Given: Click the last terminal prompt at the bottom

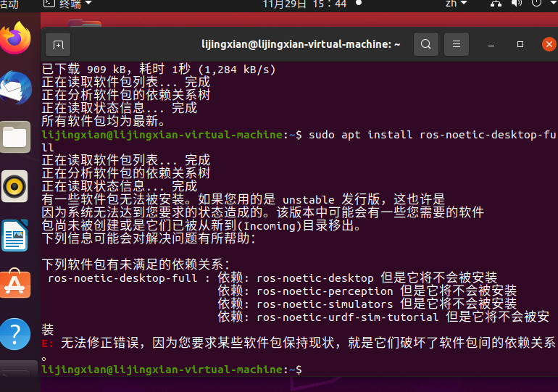Looking at the screenshot, I should tap(172, 370).
